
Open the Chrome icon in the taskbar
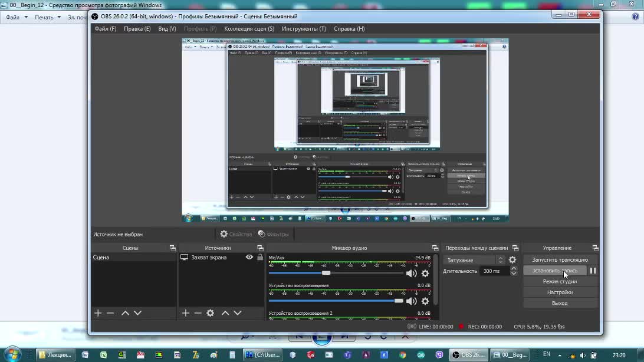(402, 354)
